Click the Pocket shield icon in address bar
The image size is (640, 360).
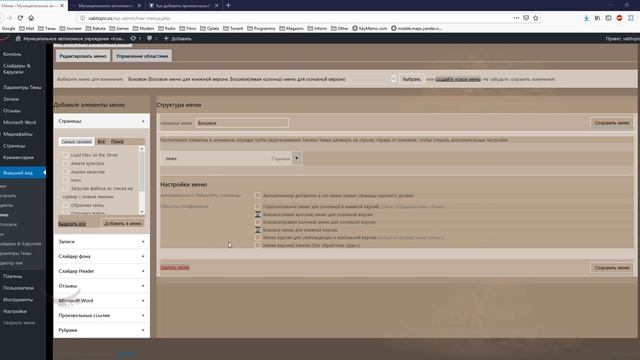click(x=526, y=18)
